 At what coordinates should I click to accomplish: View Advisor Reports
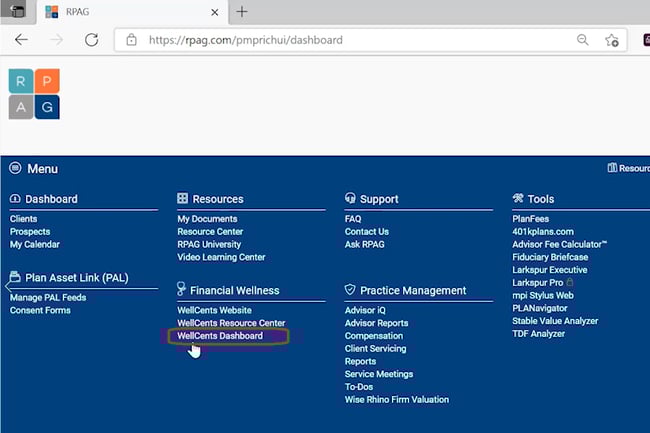coord(376,323)
